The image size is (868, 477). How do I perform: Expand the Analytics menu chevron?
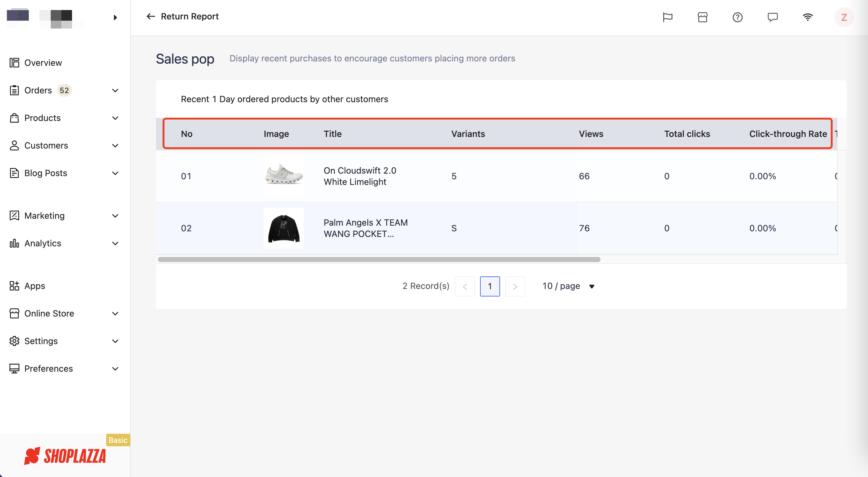tap(115, 243)
